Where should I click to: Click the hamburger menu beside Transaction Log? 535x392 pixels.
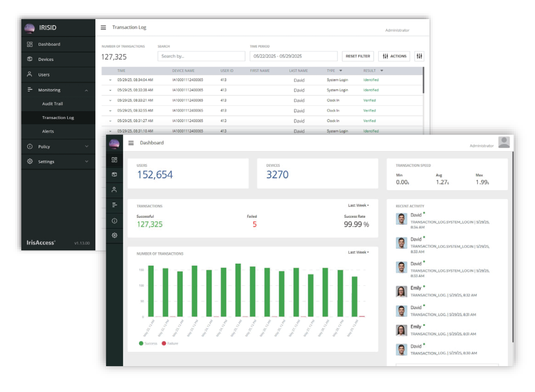(x=103, y=28)
